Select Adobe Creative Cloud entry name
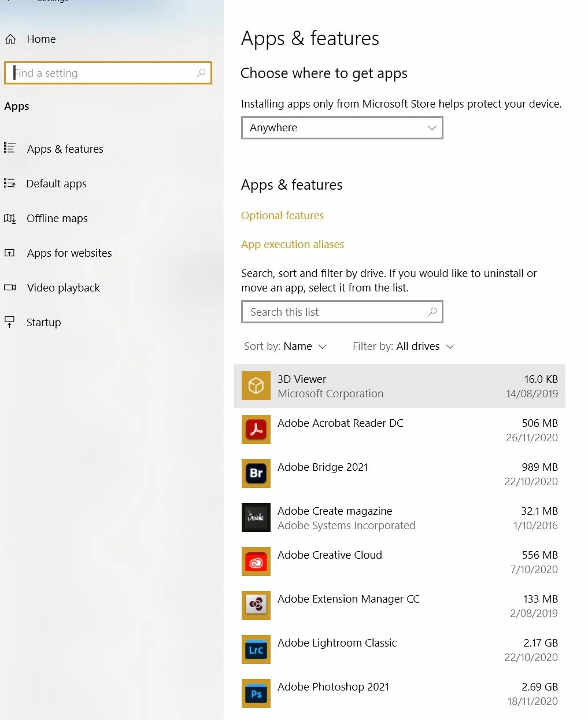The width and height of the screenshot is (588, 720). [330, 555]
